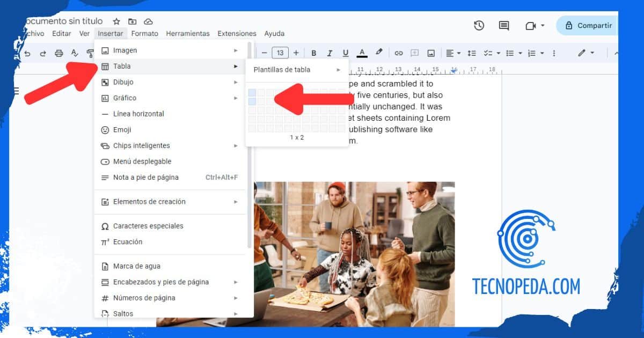The height and width of the screenshot is (338, 644).
Task: Click the font size field showing 13
Action: point(280,53)
